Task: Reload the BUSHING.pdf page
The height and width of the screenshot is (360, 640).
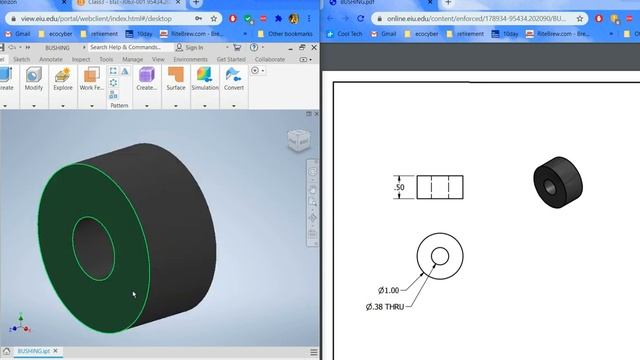Action: (x=360, y=18)
